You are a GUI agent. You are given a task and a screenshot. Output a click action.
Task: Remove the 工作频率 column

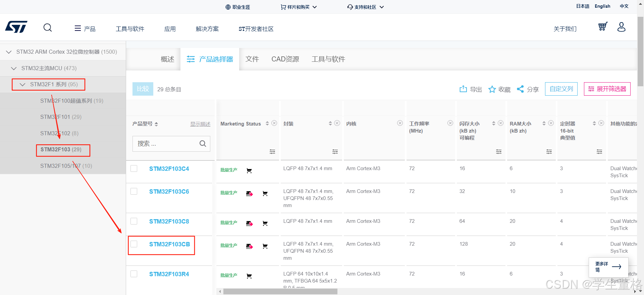coord(450,123)
